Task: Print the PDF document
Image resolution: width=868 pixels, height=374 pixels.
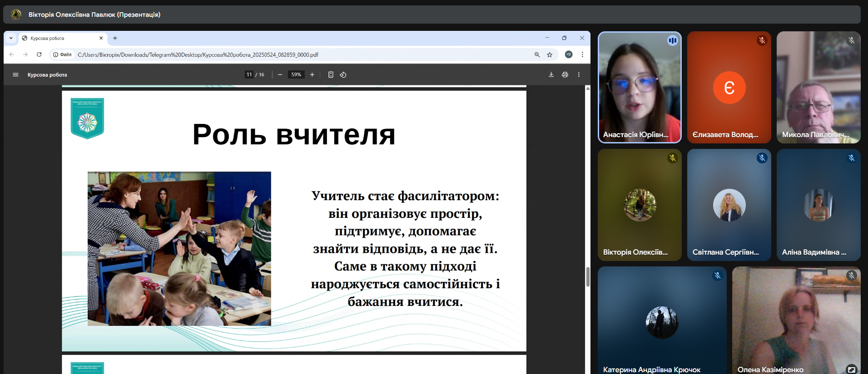Action: [x=565, y=75]
